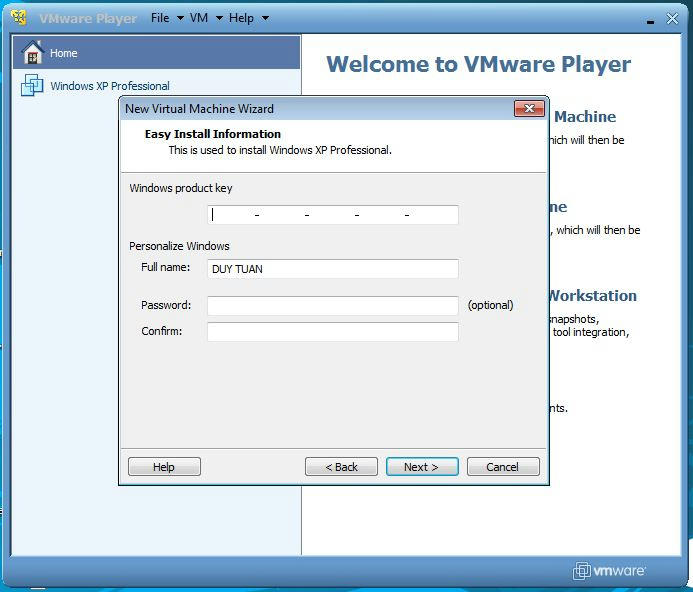
Task: Expand the Help menu dropdown arrow
Action: coord(265,19)
